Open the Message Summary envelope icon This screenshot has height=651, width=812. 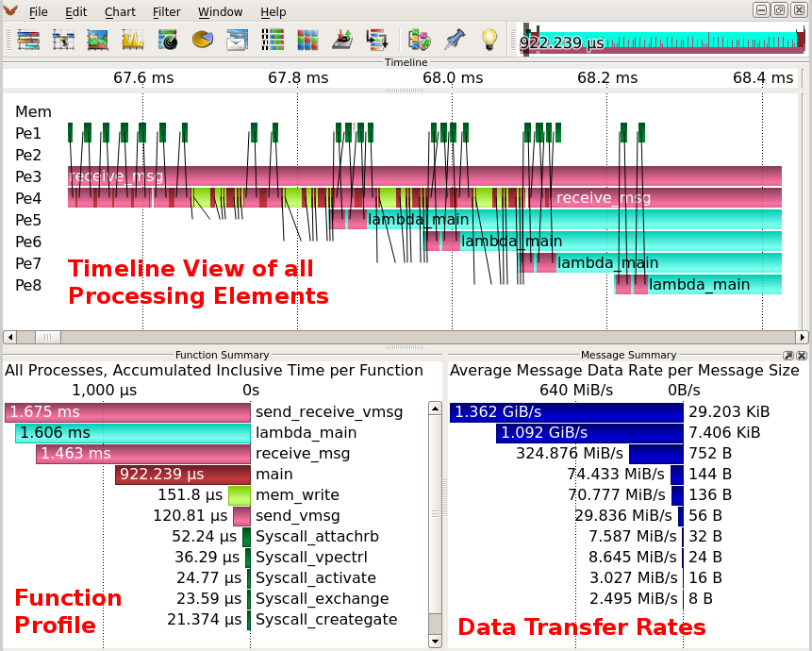(x=237, y=40)
